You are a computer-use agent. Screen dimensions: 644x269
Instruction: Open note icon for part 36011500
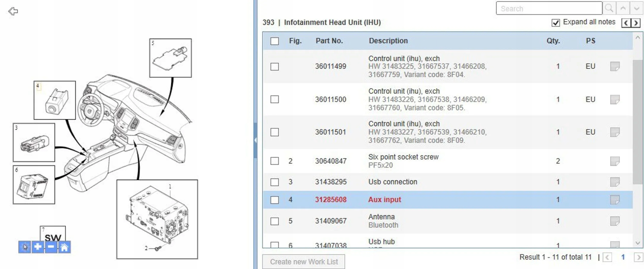[615, 99]
